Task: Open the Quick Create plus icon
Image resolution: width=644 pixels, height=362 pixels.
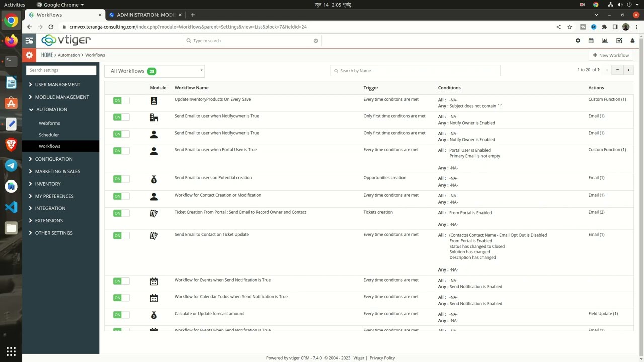Action: tap(578, 41)
